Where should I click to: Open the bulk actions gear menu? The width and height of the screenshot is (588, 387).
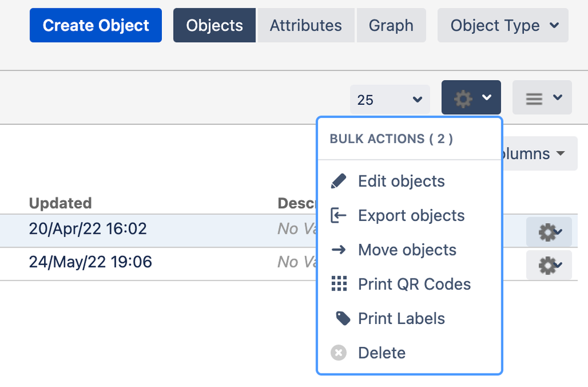(x=471, y=98)
